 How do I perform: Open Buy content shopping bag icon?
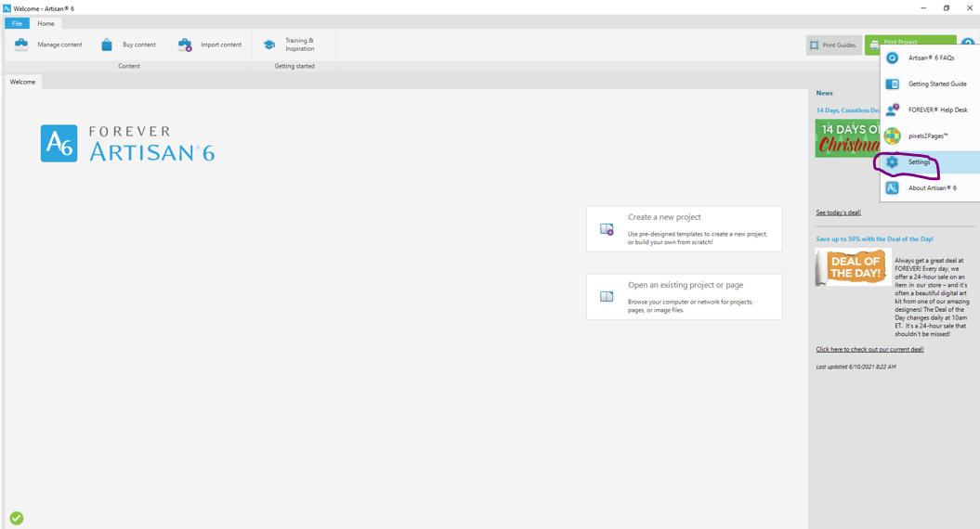[x=107, y=45]
